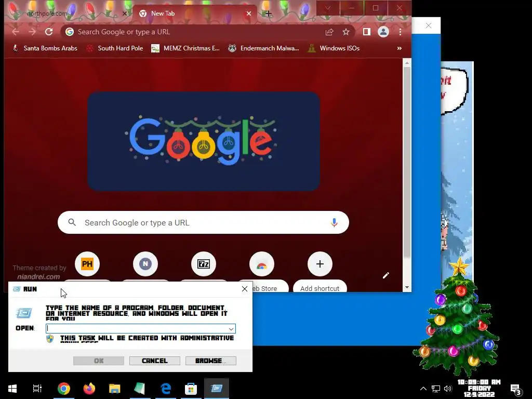Select Run app on taskbar
This screenshot has width=532, height=399.
217,389
